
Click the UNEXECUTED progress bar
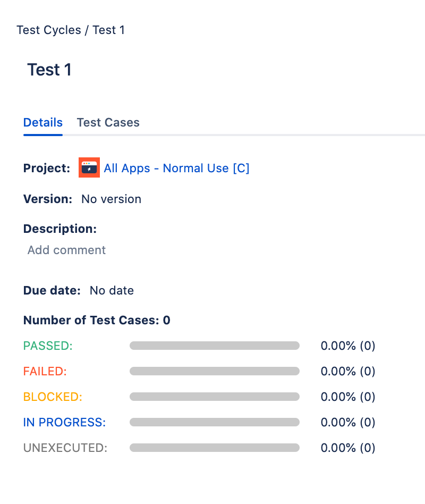(214, 448)
